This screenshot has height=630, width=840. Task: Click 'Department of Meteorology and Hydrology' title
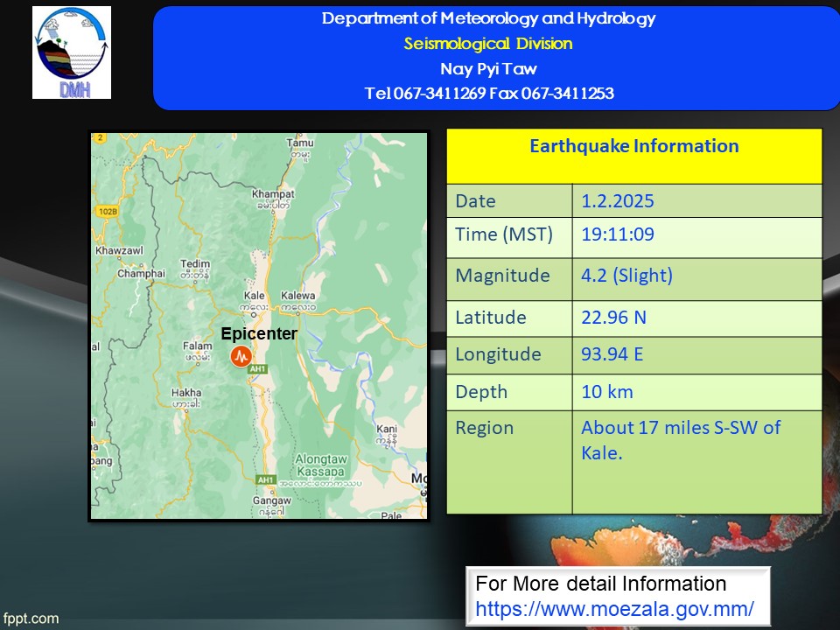(x=488, y=18)
